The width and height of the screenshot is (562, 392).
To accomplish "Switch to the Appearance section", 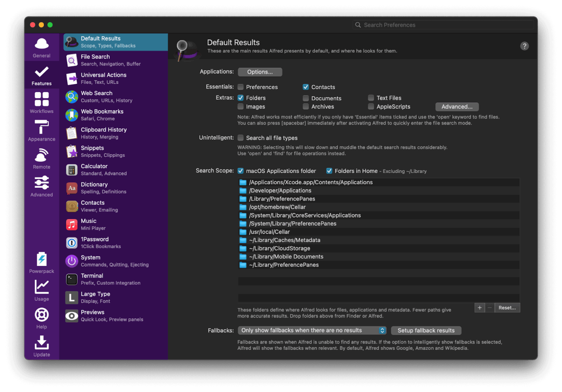I will [41, 131].
